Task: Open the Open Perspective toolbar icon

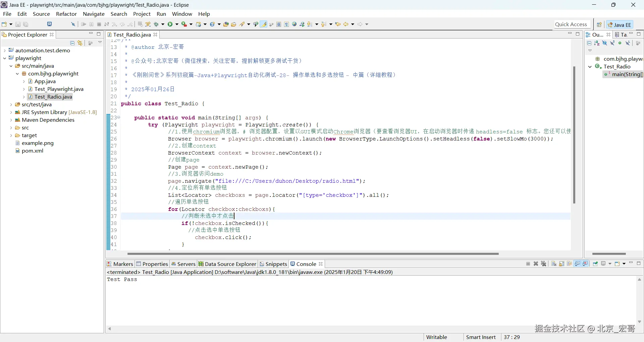Action: pos(599,24)
